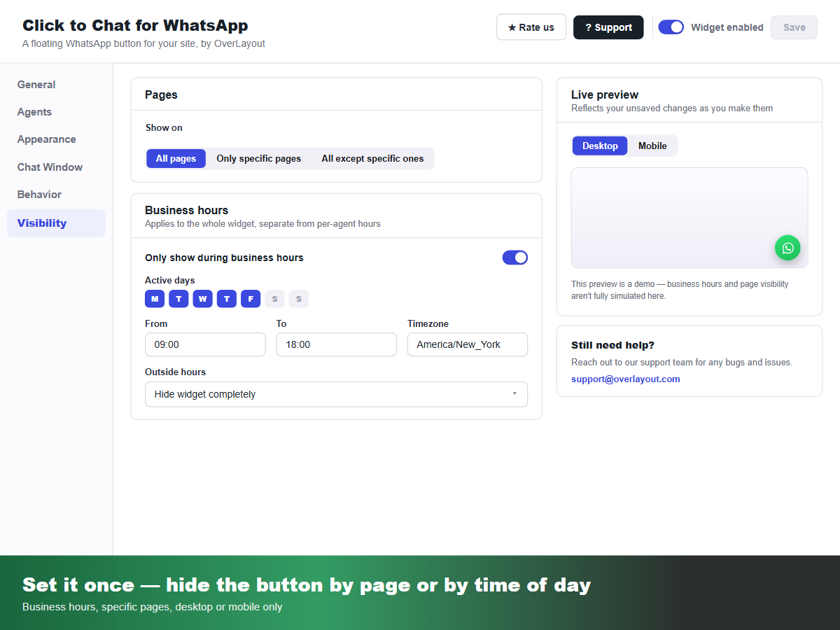Open the Support button

(x=608, y=27)
